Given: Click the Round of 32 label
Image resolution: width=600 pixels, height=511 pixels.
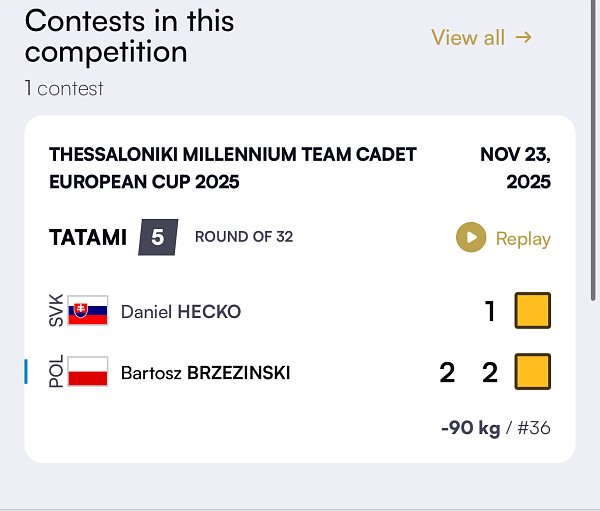Looking at the screenshot, I should click(x=244, y=238).
